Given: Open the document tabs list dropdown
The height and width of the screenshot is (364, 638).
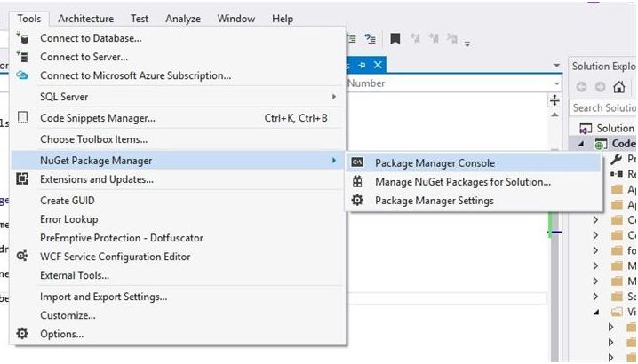Looking at the screenshot, I should 556,66.
